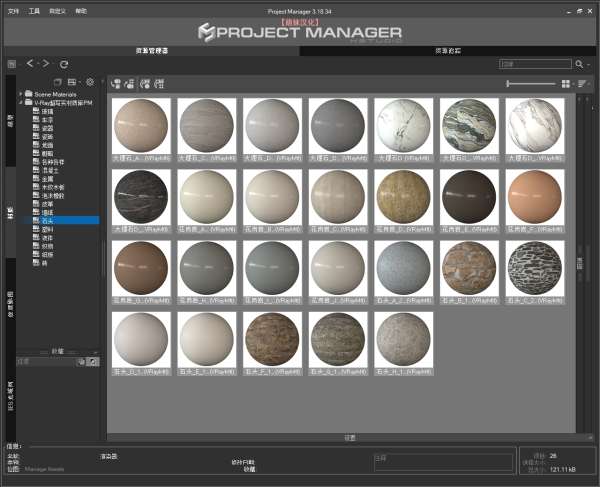
Task: Expand the Scene Materials tree node
Action: coord(21,94)
